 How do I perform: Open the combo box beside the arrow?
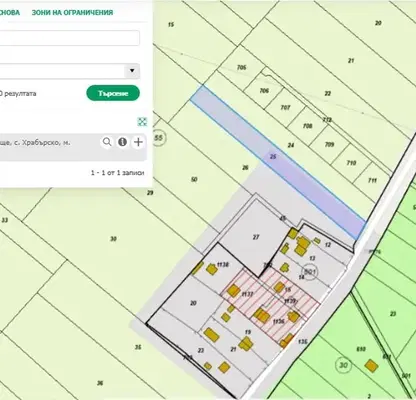(x=62, y=71)
